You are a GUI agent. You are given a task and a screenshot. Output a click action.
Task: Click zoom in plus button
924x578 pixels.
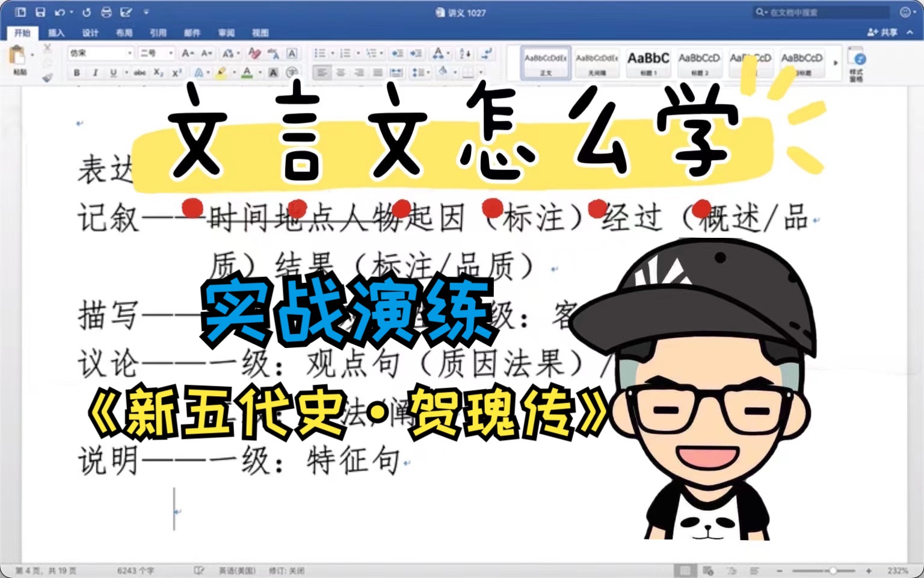pos(869,570)
